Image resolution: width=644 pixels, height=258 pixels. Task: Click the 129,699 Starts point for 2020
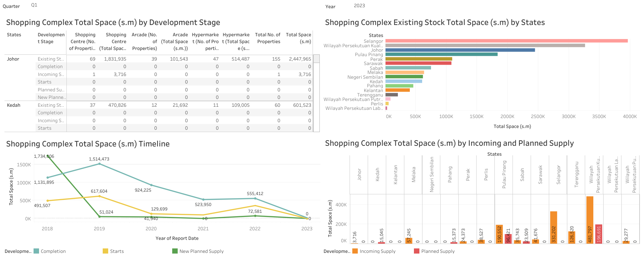[x=151, y=214]
